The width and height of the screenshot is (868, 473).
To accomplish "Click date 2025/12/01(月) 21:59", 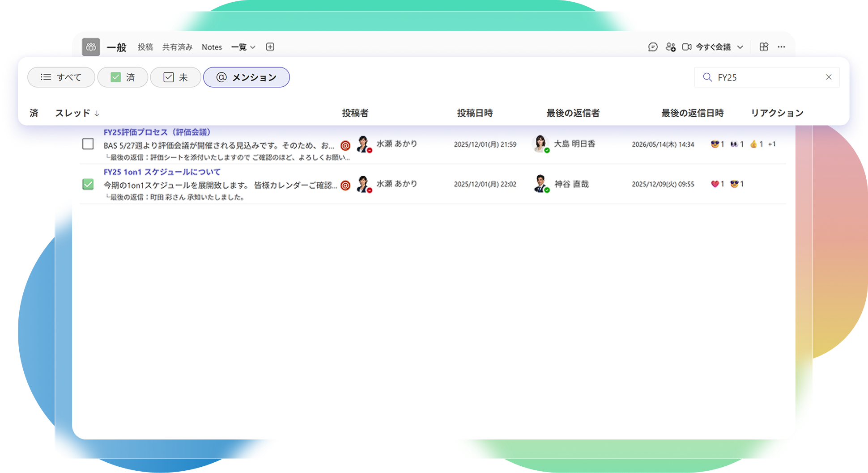I will [x=485, y=144].
